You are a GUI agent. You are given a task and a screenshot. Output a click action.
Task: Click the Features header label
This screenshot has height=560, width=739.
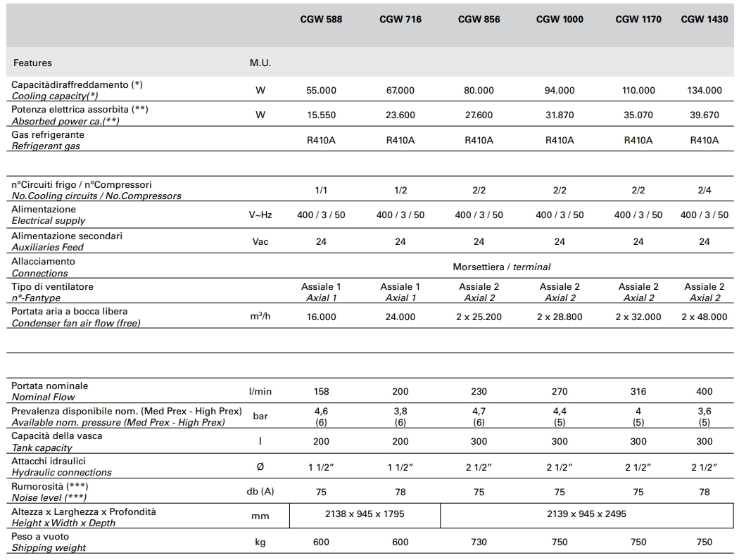point(32,63)
